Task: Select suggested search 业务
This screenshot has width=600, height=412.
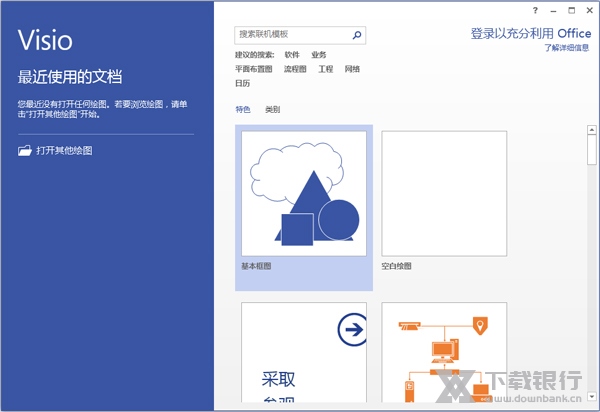Action: tap(318, 55)
